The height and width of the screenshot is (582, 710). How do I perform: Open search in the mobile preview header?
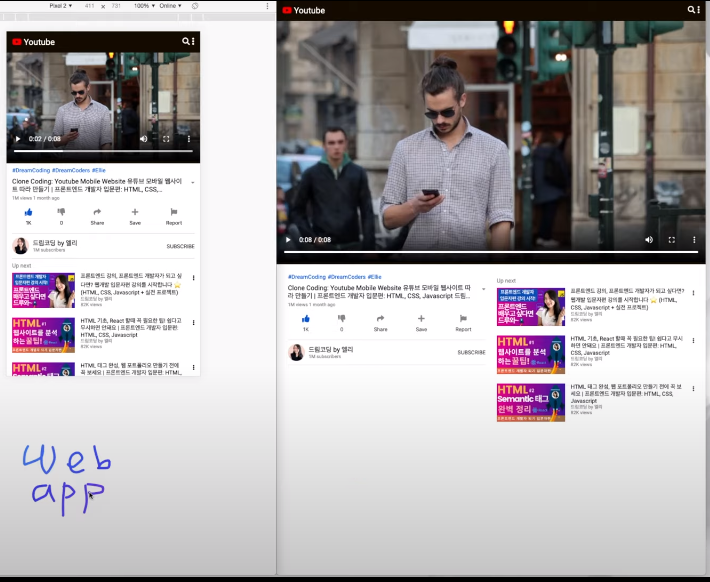(x=185, y=41)
